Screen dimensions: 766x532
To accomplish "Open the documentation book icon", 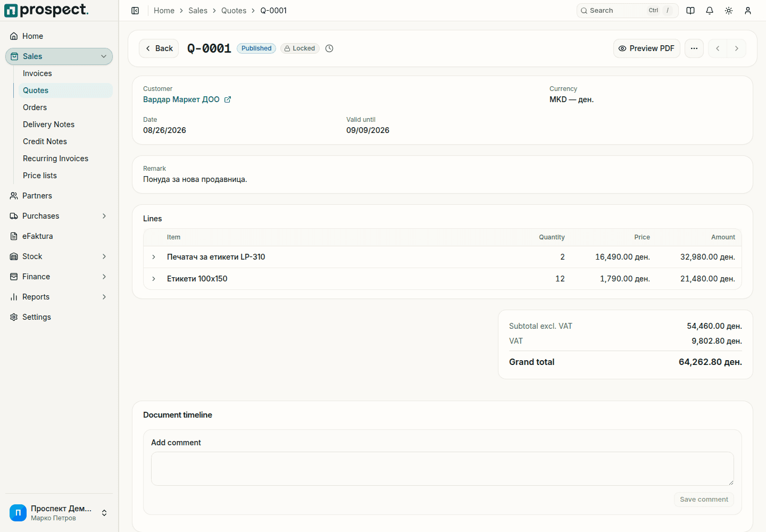I will coord(690,11).
